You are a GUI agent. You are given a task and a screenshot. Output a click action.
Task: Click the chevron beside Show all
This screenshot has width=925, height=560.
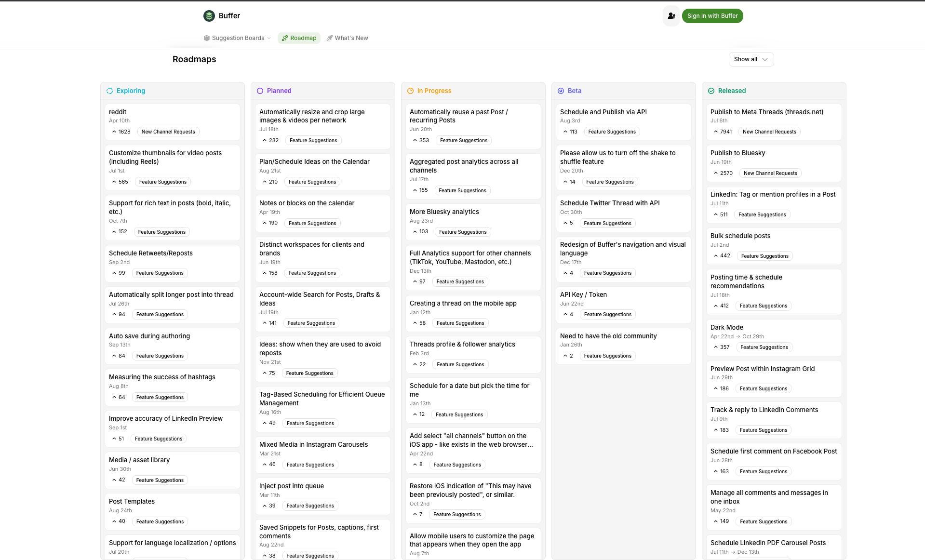tap(765, 59)
